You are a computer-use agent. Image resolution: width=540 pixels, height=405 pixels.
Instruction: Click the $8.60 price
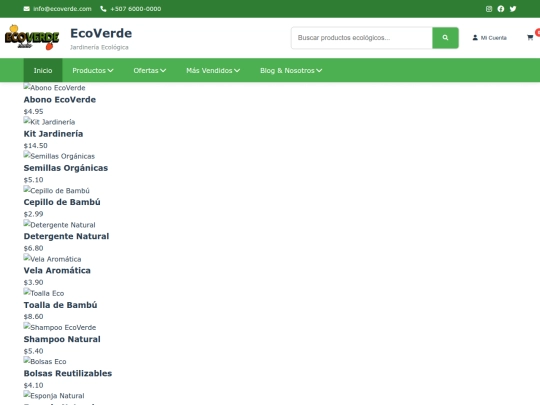(33, 316)
